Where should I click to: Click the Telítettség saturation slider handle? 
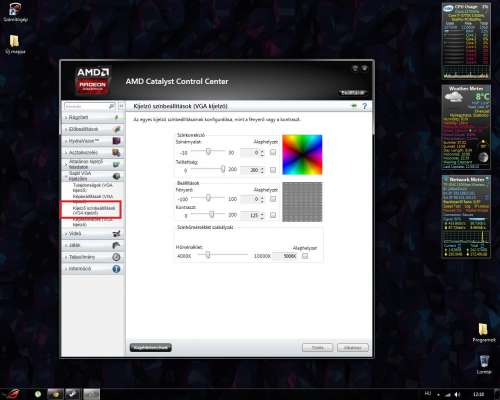[223, 169]
